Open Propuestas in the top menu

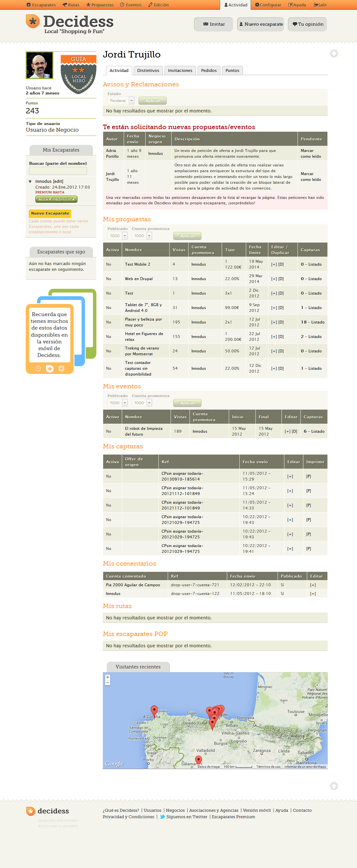(100, 5)
